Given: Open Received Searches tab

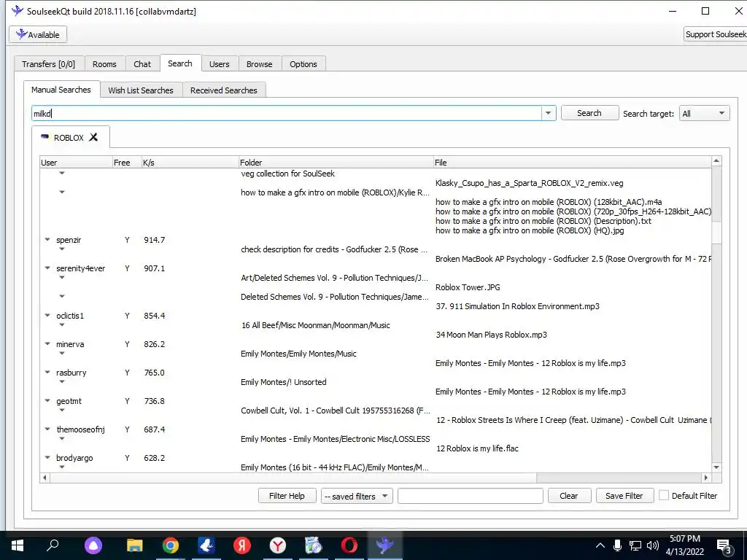Looking at the screenshot, I should [223, 90].
